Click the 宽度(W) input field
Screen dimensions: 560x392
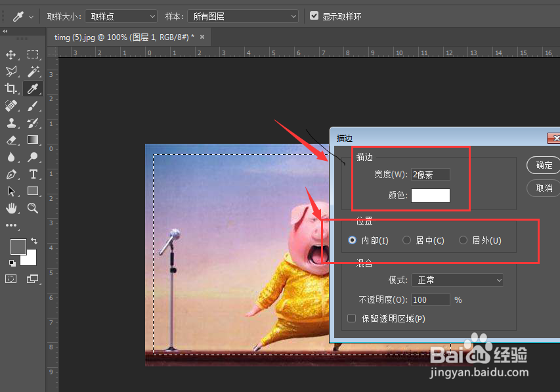pos(431,175)
